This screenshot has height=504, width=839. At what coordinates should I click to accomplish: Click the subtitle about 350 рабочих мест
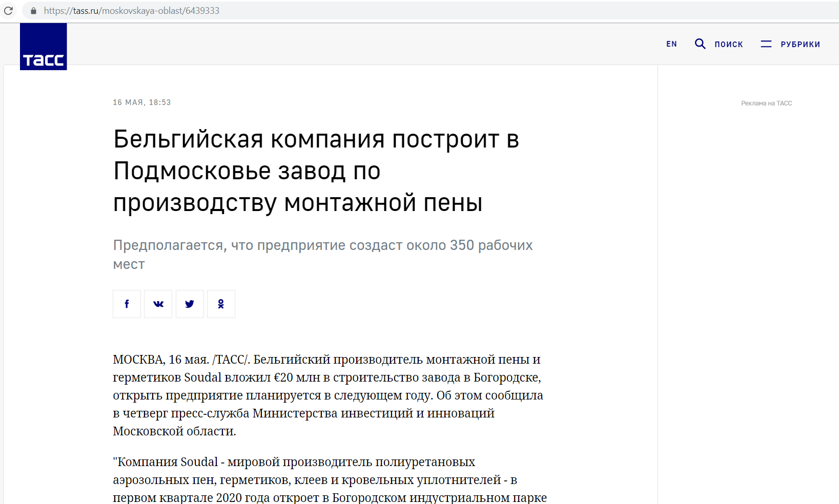point(323,255)
